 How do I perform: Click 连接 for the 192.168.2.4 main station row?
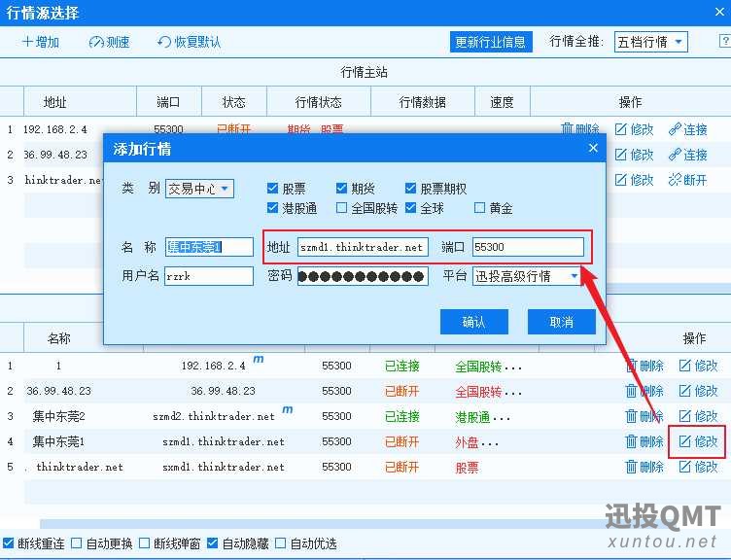687,129
